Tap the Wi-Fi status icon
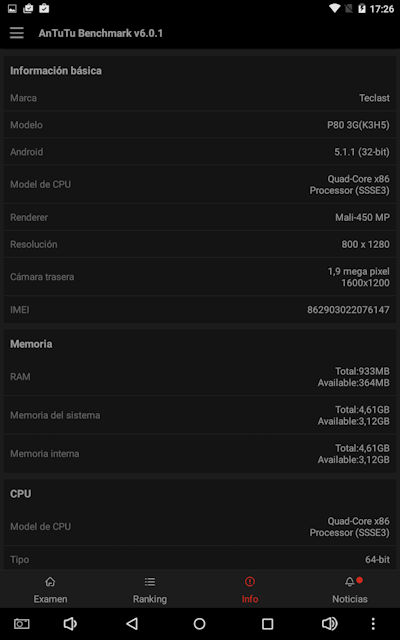The image size is (400, 640). click(335, 8)
